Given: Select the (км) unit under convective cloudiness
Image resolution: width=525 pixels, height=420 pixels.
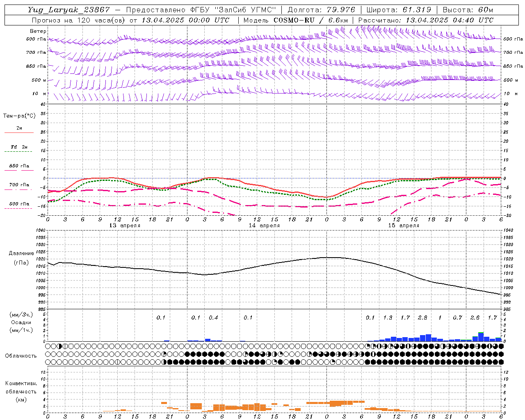Looking at the screenshot, I should pyautogui.click(x=21, y=399).
